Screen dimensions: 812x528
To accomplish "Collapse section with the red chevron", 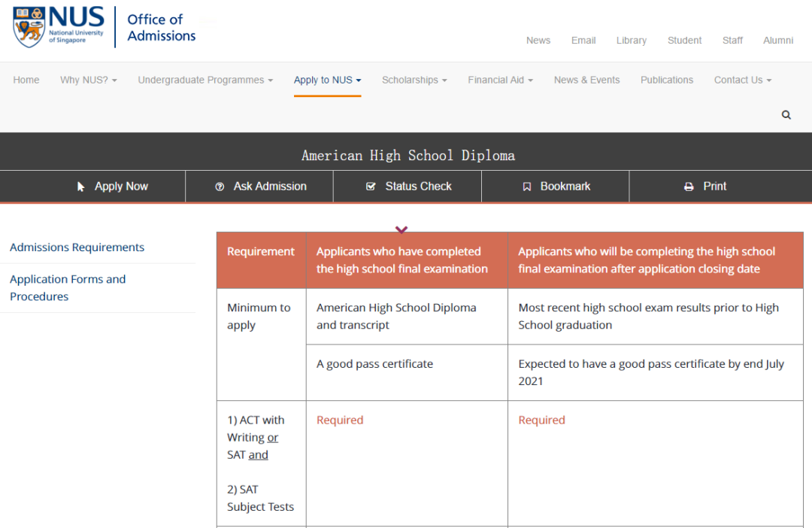I will [x=401, y=230].
